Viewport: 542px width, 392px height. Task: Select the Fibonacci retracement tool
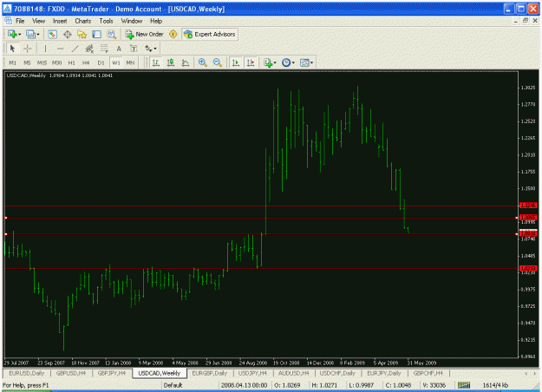[x=104, y=49]
